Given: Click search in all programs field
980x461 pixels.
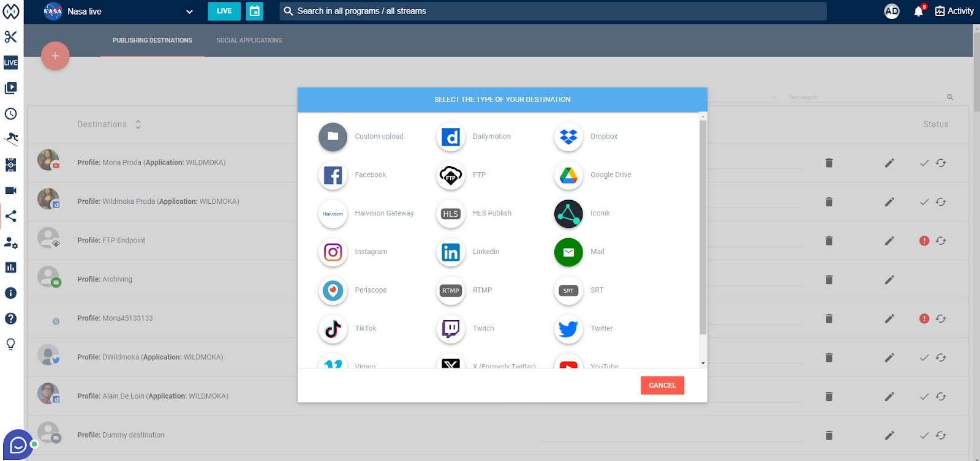Looking at the screenshot, I should 553,11.
